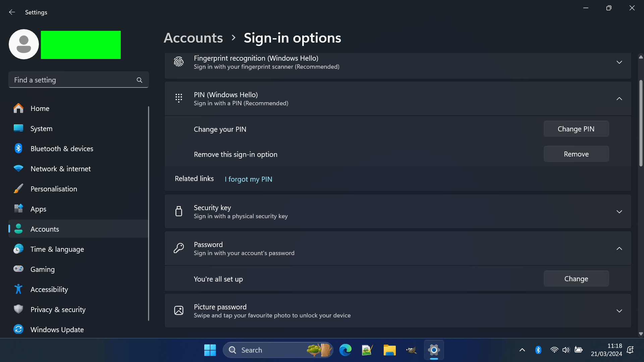Image resolution: width=644 pixels, height=362 pixels.
Task: Click the volume speaker icon in tray
Action: [x=566, y=350]
